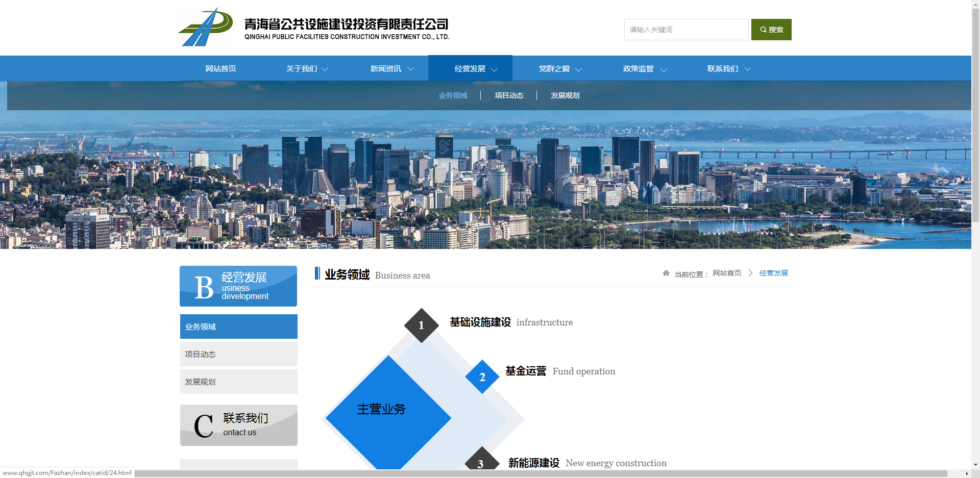Image resolution: width=980 pixels, height=478 pixels.
Task: Click the 新能源建设 heading
Action: point(534,463)
